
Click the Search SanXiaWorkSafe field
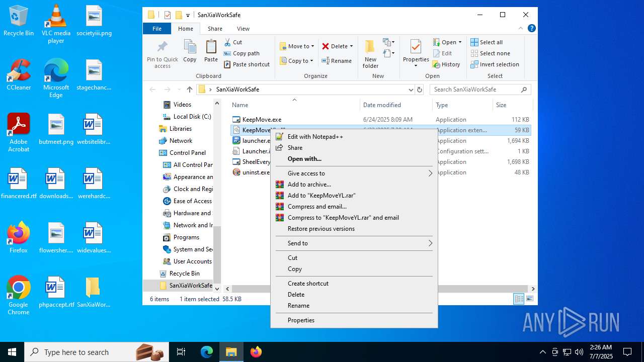click(480, 89)
